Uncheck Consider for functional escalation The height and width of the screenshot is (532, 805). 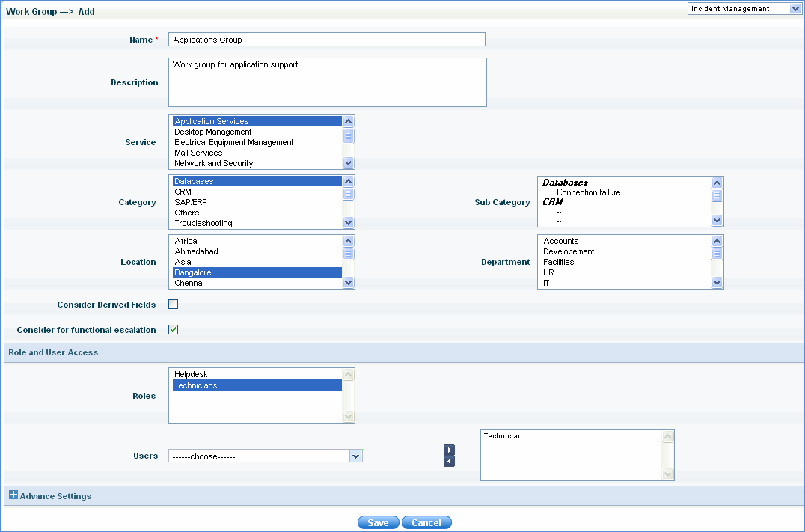point(173,330)
